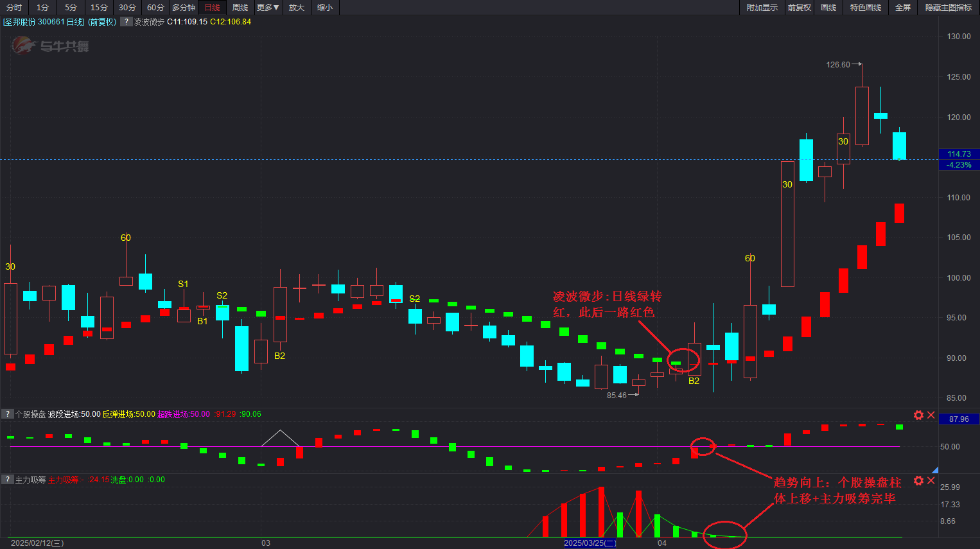This screenshot has height=549, width=980.
Task: Open the 附加显示 overlay options
Action: [x=762, y=8]
